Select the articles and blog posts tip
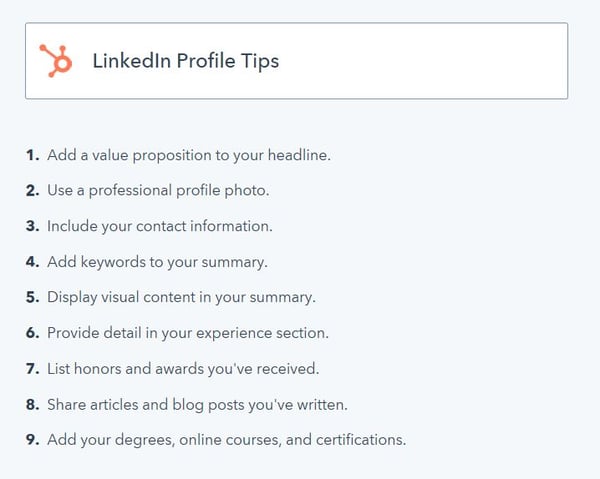 [x=197, y=404]
